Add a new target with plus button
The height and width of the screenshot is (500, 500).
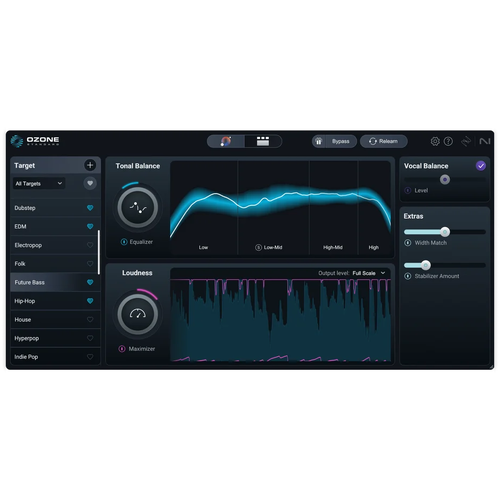(90, 165)
